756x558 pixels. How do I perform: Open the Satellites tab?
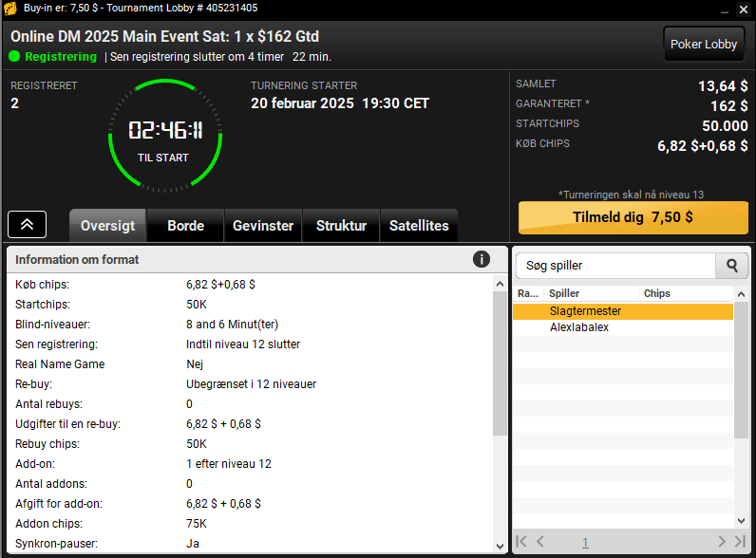pyautogui.click(x=419, y=226)
